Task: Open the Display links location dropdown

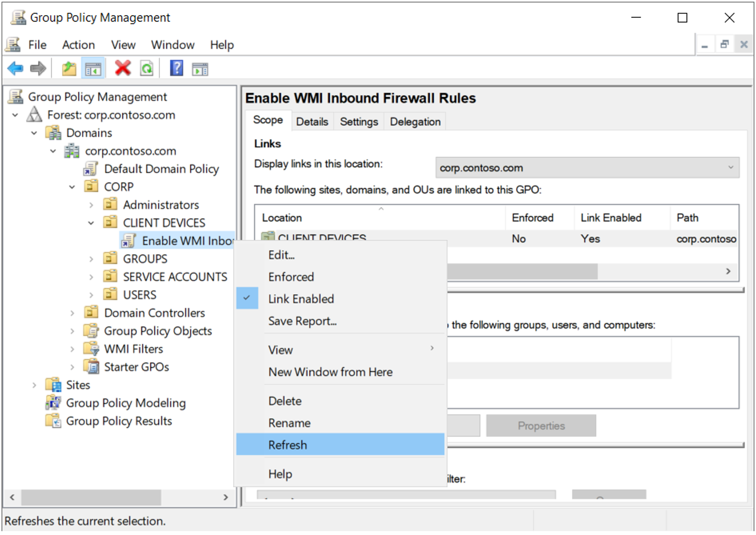Action: pyautogui.click(x=587, y=168)
